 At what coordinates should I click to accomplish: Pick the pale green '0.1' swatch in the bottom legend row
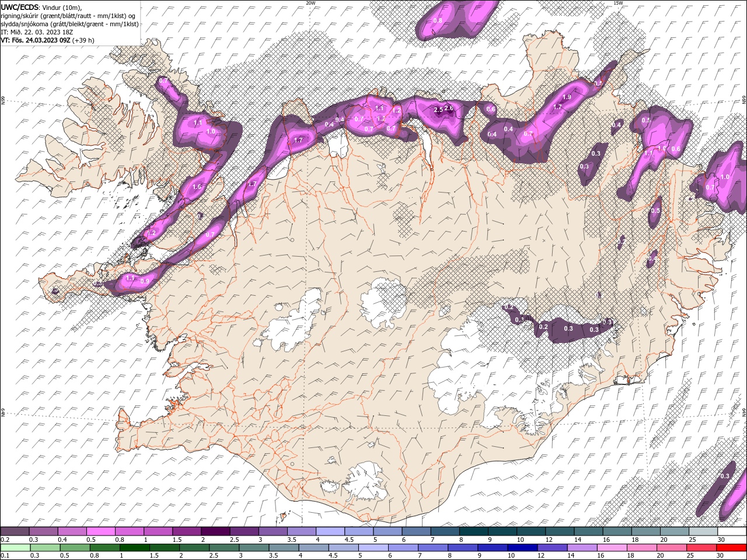point(15,547)
